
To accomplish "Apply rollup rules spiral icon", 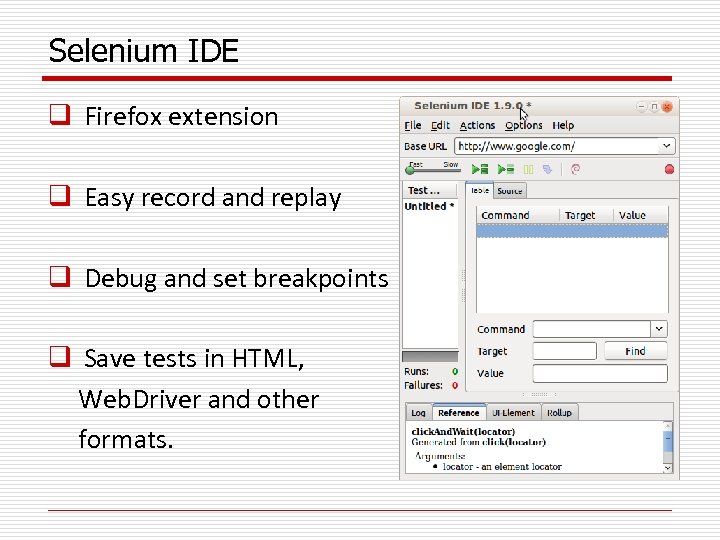I will (575, 169).
